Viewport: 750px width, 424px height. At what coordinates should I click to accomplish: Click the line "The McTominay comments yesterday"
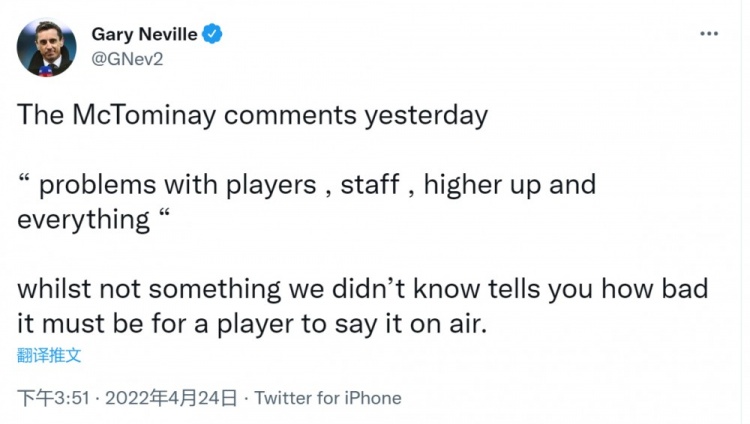click(252, 115)
